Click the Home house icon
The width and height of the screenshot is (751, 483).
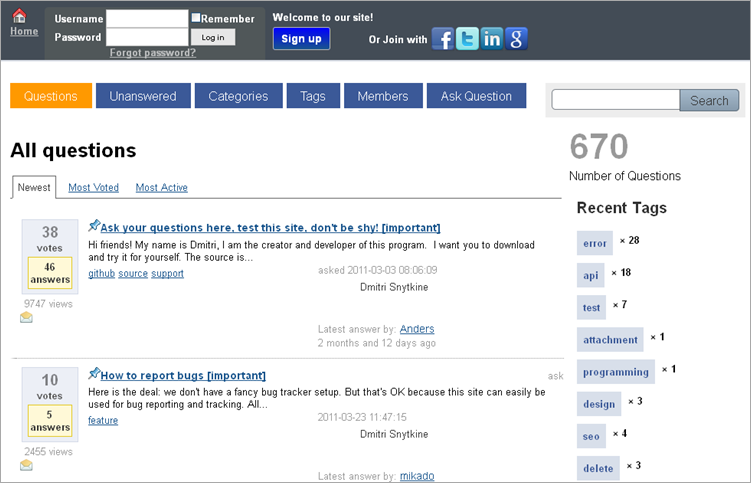click(20, 16)
